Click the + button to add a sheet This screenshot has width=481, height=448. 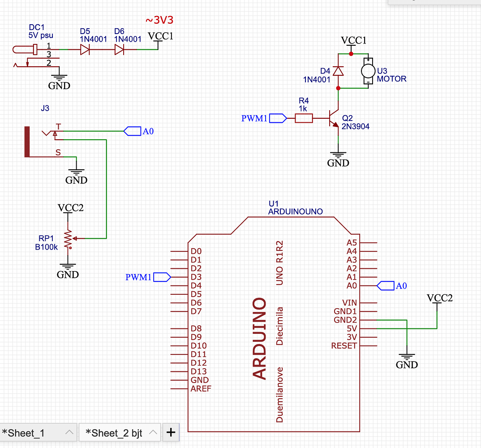pyautogui.click(x=171, y=432)
